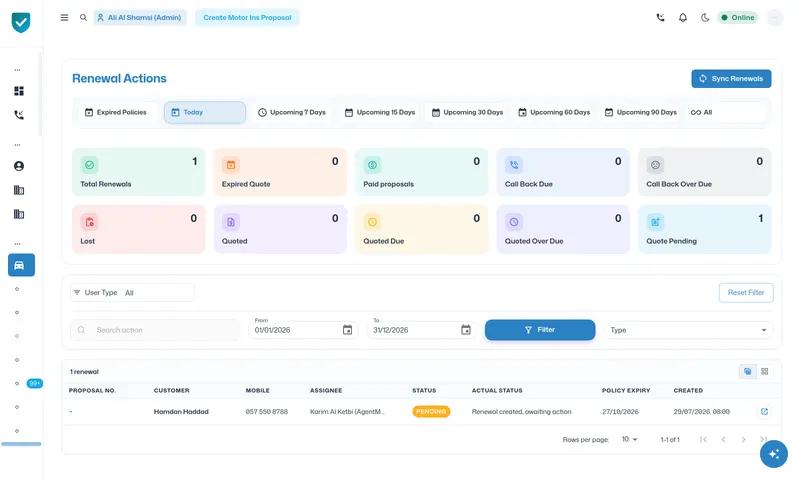Image resolution: width=800 pixels, height=480 pixels.
Task: Click the upper of the two building icons
Action: click(x=19, y=190)
